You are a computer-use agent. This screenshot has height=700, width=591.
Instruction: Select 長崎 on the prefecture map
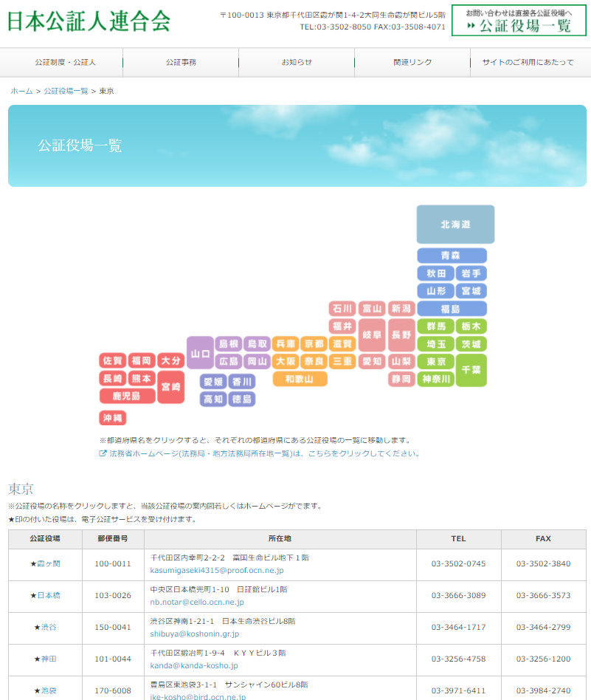tap(112, 379)
